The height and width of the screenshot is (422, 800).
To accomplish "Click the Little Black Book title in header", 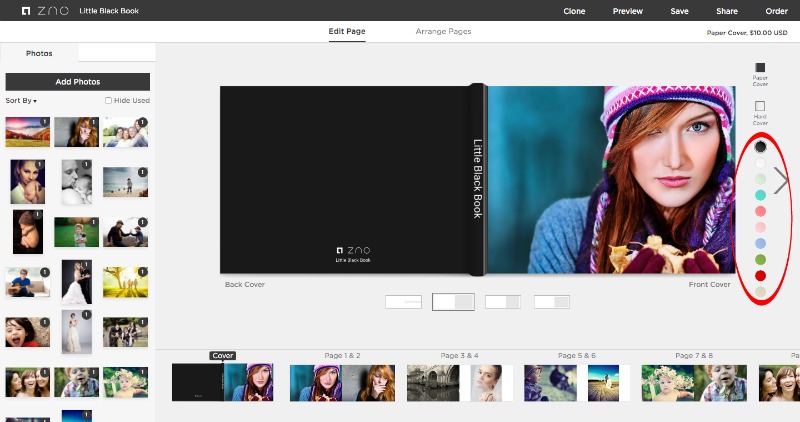I will [x=109, y=11].
